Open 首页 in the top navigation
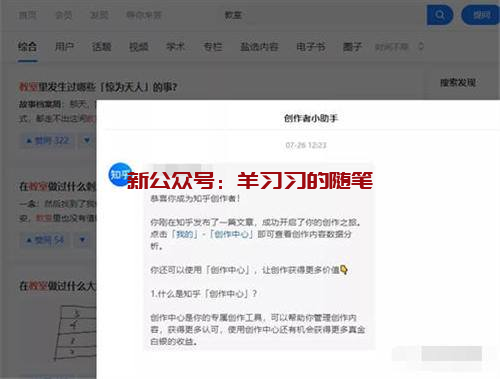Viewport: 500px width, 379px height. 27,15
